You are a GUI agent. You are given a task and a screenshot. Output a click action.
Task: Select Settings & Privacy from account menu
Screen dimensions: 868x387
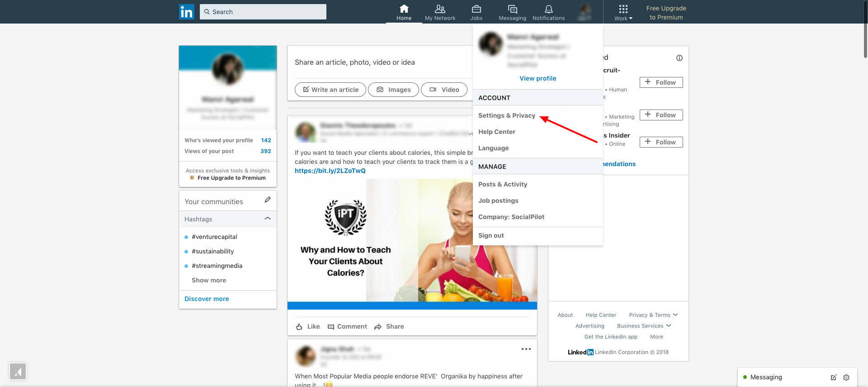tap(506, 115)
